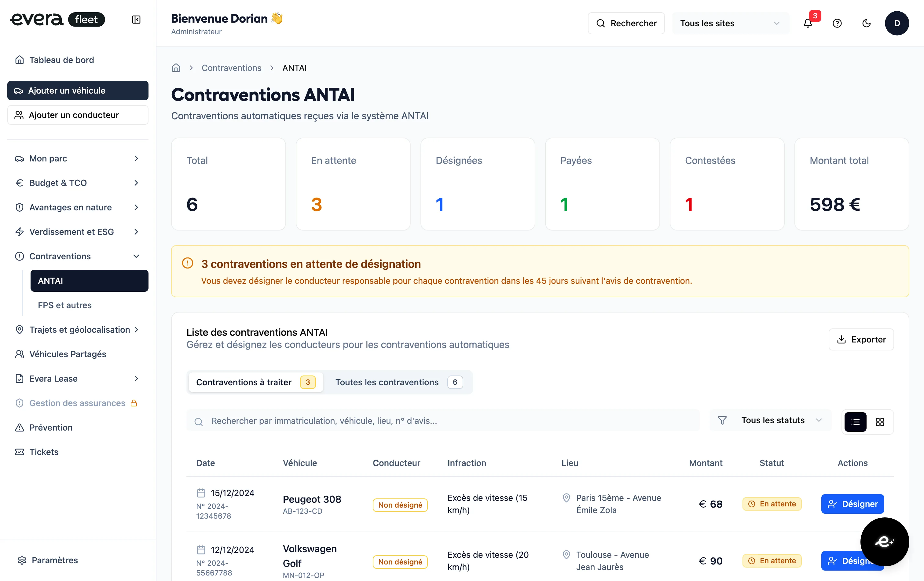Open notifications via the bell icon
The width and height of the screenshot is (924, 581).
click(x=808, y=24)
